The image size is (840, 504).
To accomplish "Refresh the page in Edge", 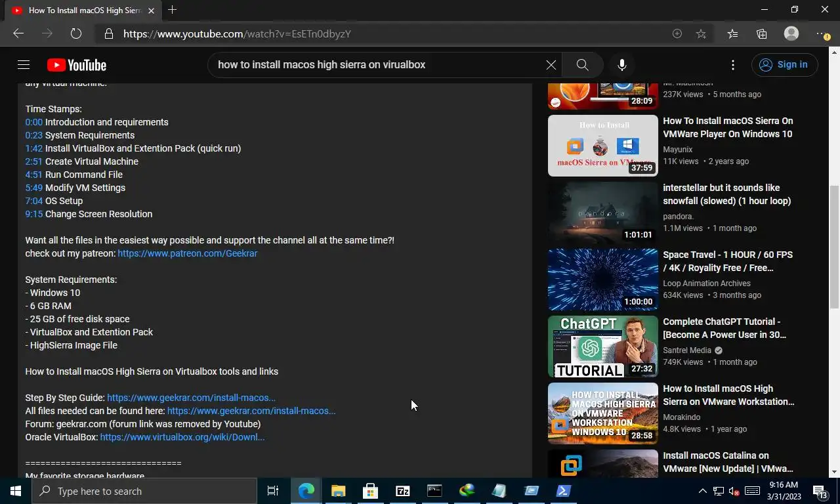I will [76, 33].
